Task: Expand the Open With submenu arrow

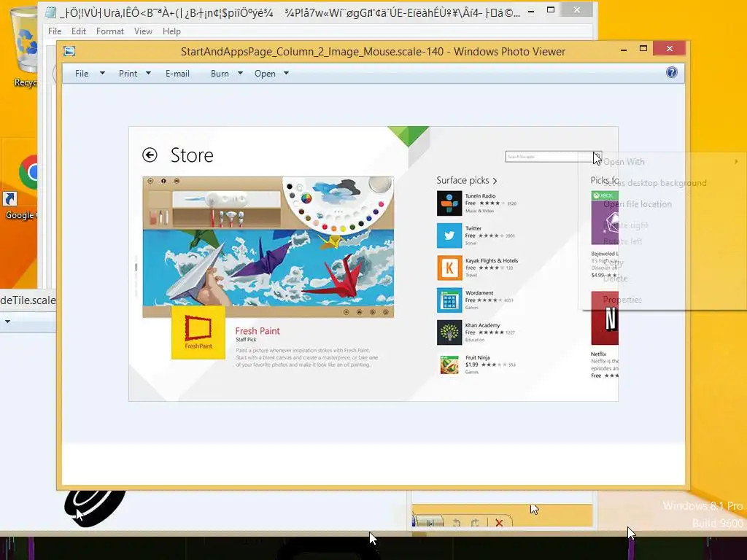Action: point(737,161)
